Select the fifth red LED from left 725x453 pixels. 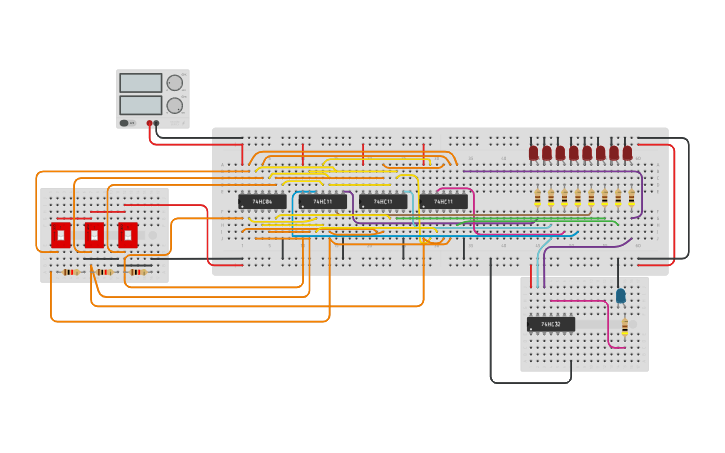(587, 153)
